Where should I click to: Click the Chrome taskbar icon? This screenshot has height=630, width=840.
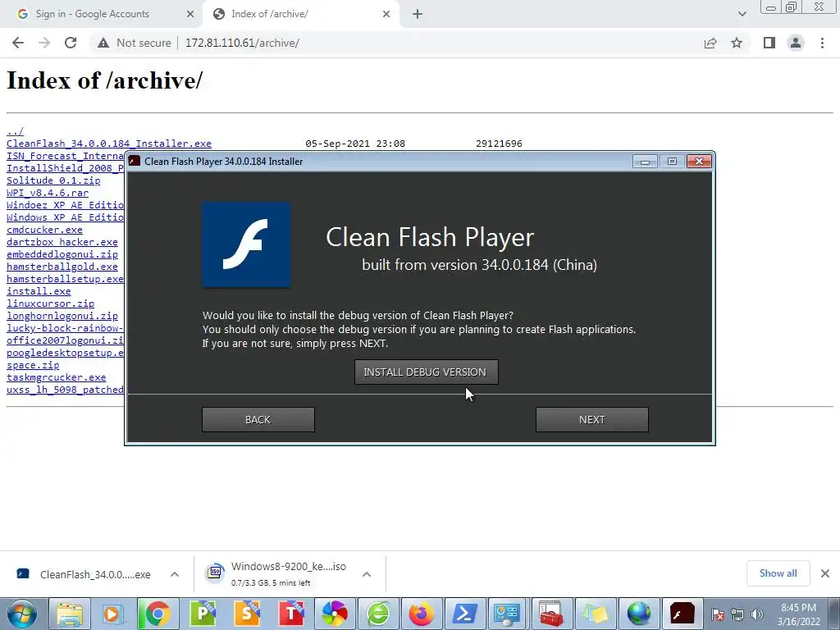[x=157, y=614]
